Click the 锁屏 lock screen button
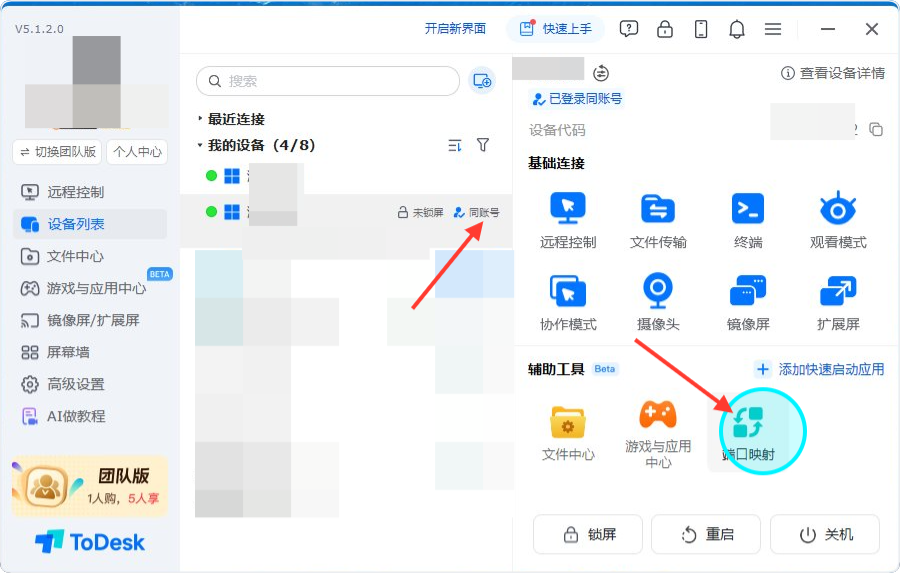900x573 pixels. (588, 535)
